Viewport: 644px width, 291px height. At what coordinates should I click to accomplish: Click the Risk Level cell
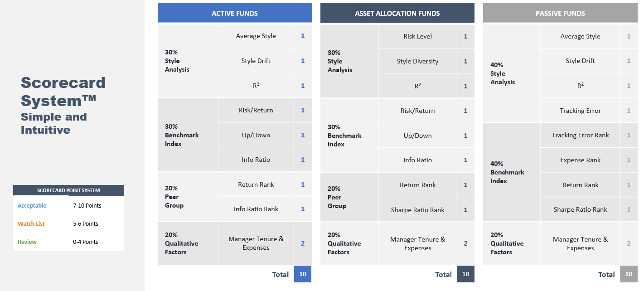(x=417, y=36)
